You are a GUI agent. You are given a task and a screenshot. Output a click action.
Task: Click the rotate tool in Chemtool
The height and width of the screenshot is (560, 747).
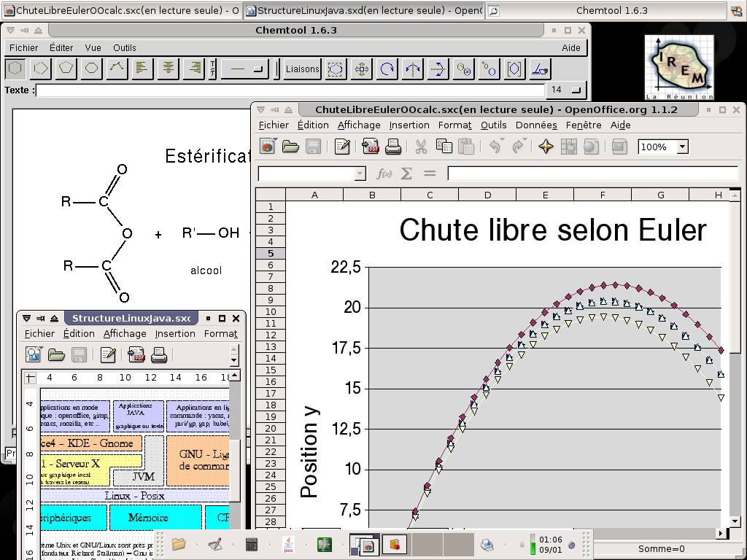pyautogui.click(x=387, y=69)
